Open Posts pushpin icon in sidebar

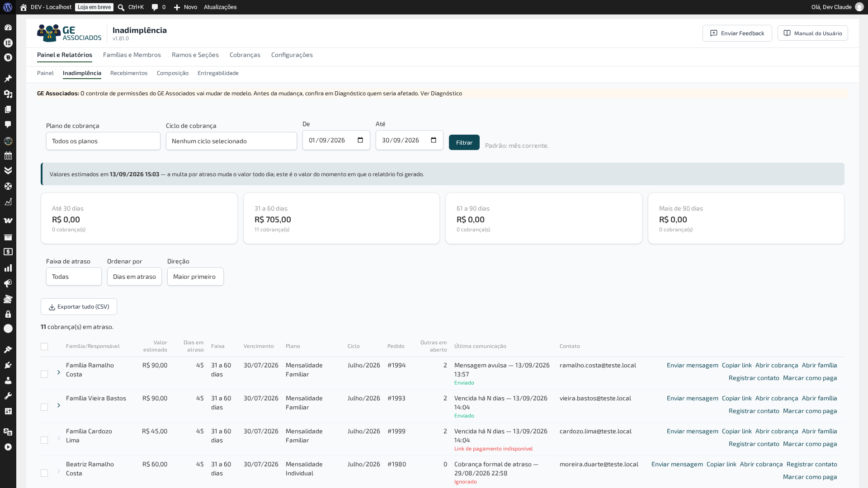(8, 79)
